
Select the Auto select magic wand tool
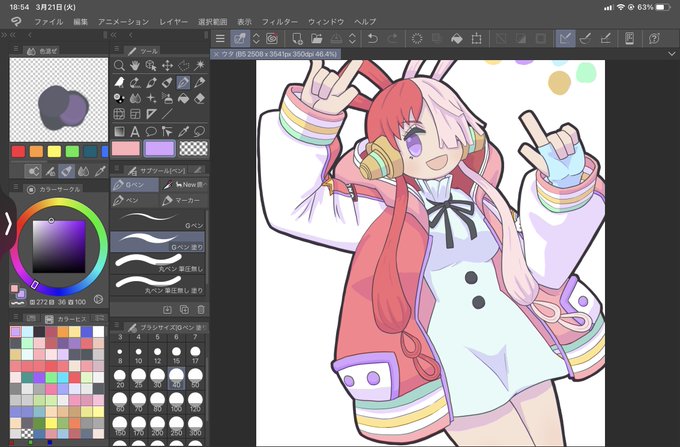click(199, 65)
